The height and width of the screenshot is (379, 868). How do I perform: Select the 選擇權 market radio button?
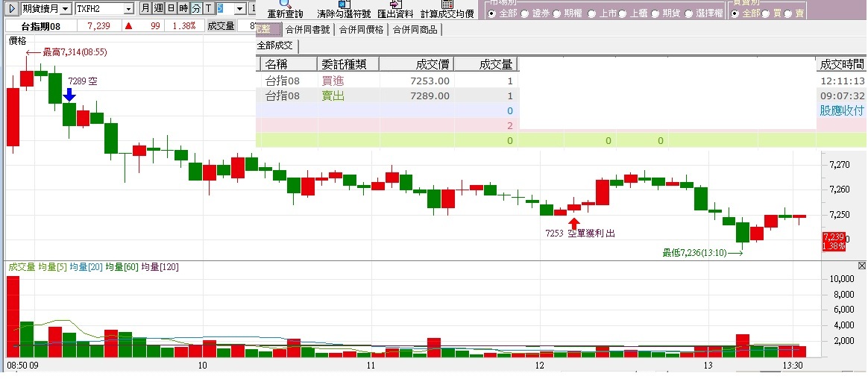coord(689,13)
